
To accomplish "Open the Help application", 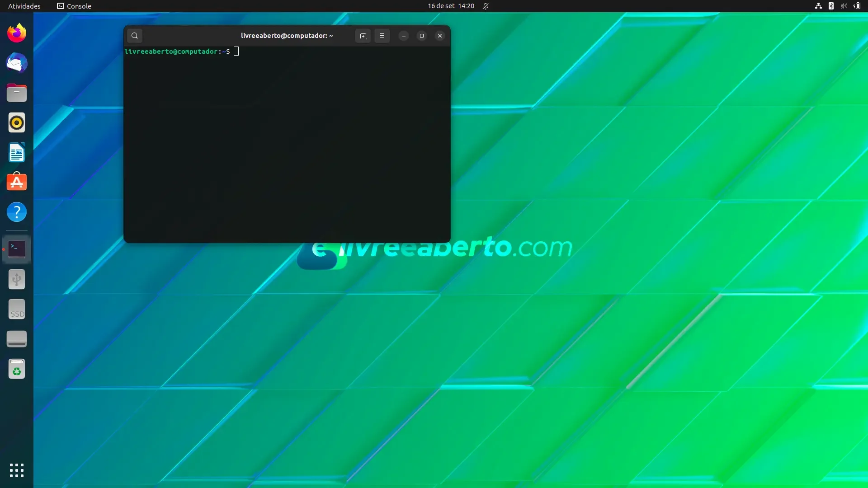I will pyautogui.click(x=17, y=212).
